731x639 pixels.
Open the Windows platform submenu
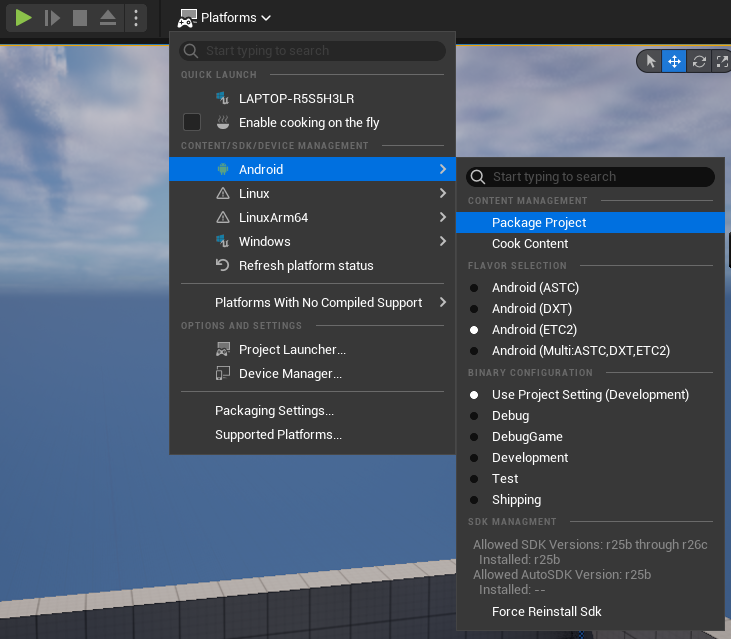[x=312, y=241]
